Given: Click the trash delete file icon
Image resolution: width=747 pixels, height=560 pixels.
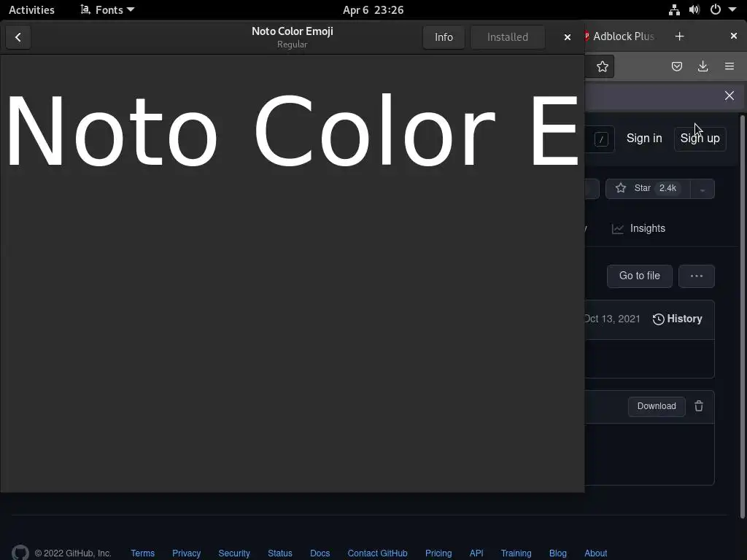Looking at the screenshot, I should tap(698, 406).
